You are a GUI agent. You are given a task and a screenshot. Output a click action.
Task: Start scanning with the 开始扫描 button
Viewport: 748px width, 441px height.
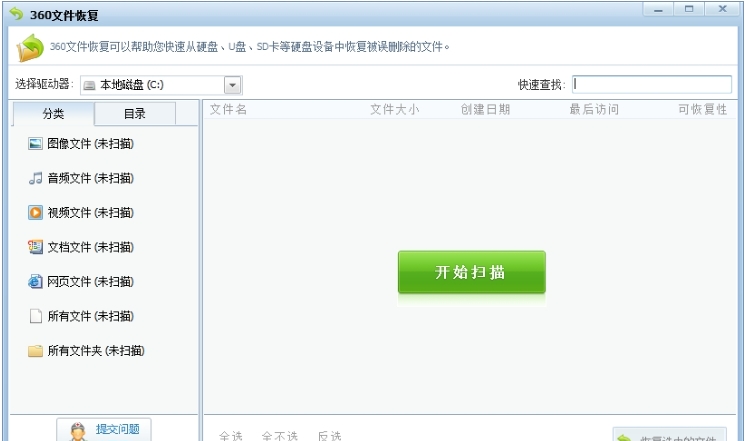[x=471, y=272]
